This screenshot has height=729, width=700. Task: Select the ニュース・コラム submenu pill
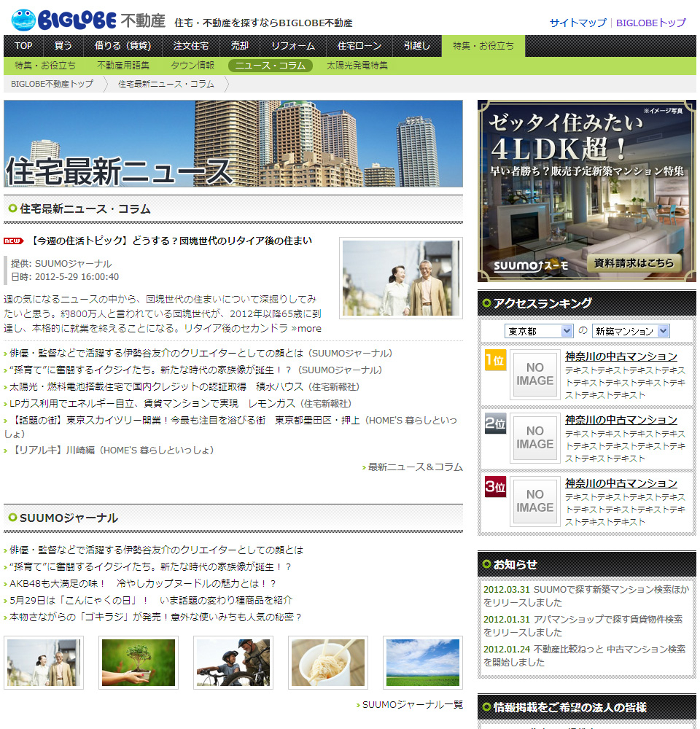pos(271,66)
